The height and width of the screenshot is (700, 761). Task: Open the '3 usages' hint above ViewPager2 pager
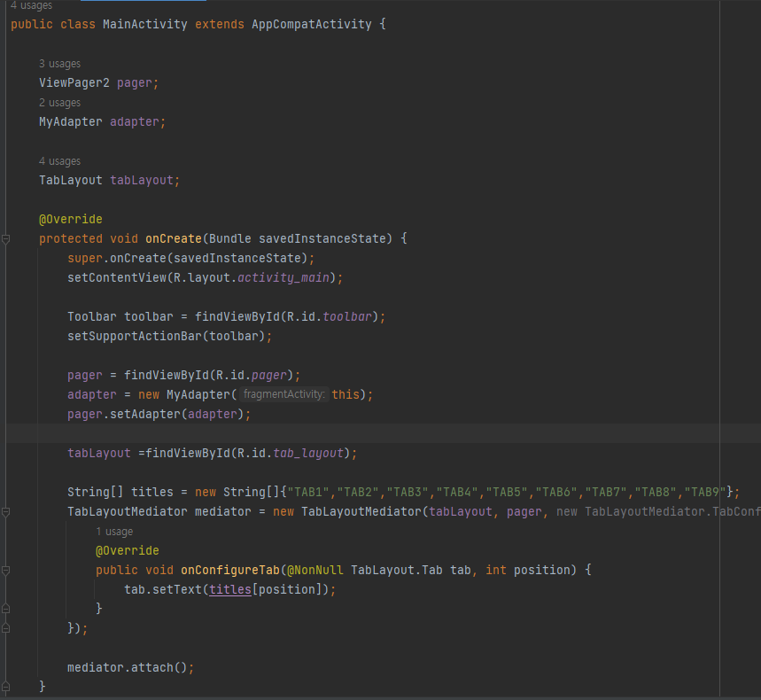(59, 64)
